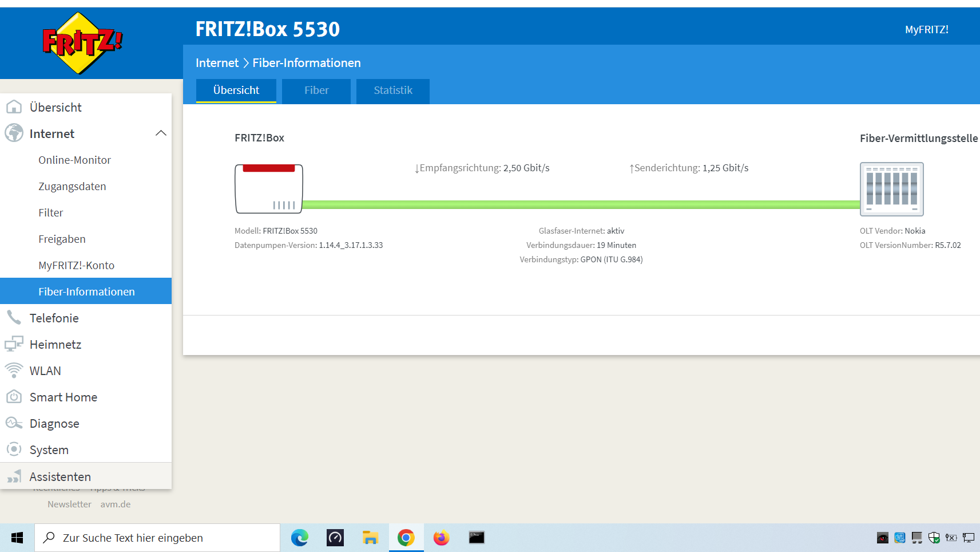Open the avm.de link
The image size is (980, 552).
pyautogui.click(x=116, y=504)
